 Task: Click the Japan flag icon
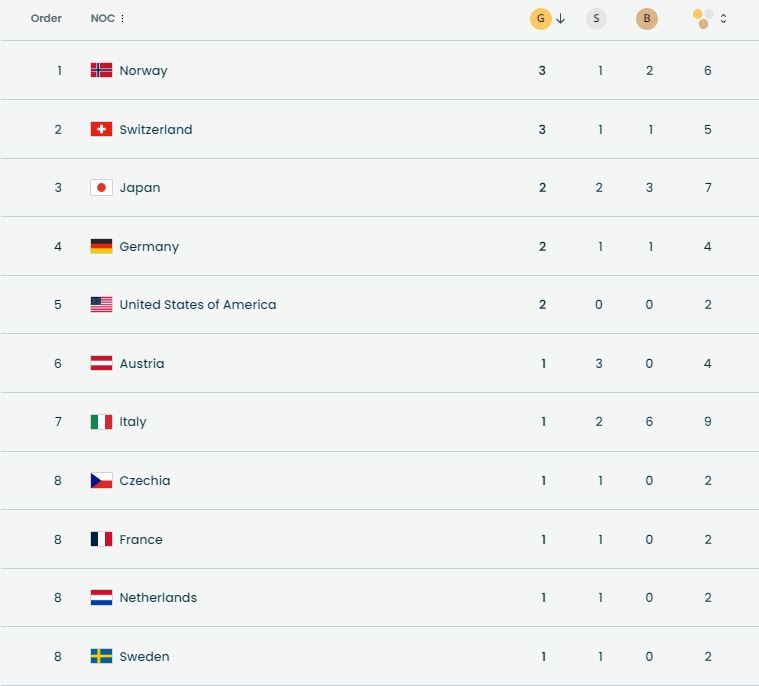(x=101, y=188)
